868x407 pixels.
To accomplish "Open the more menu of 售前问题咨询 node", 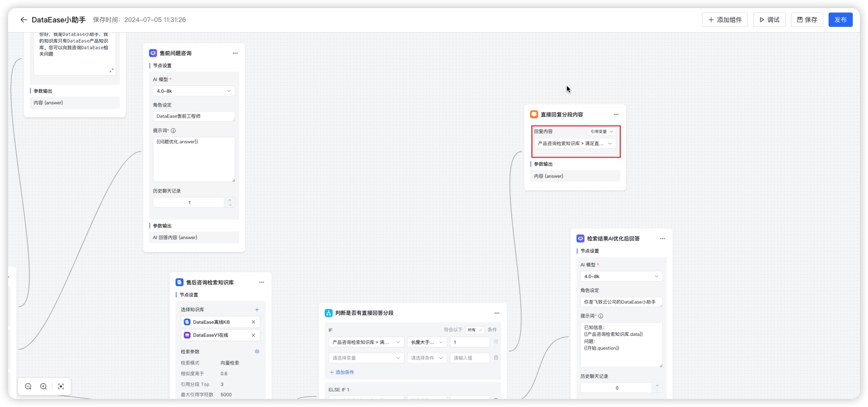I will (235, 53).
